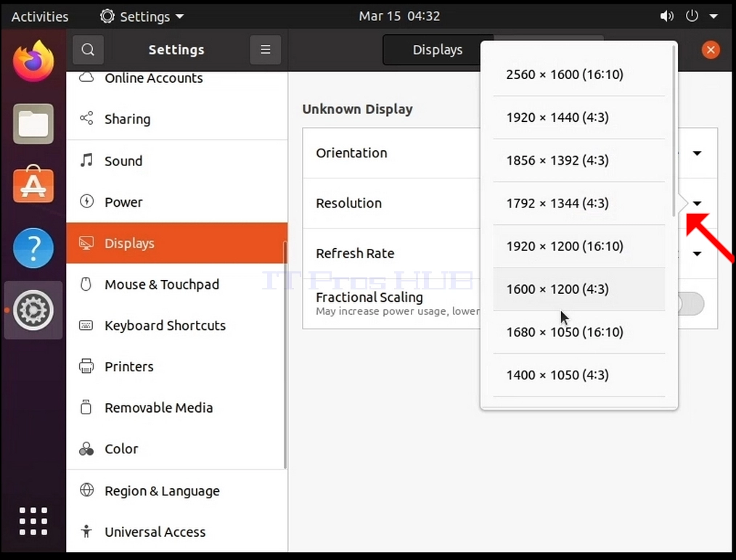736x560 pixels.
Task: Click the Keyboard Shortcuts keyboard icon
Action: tap(86, 325)
